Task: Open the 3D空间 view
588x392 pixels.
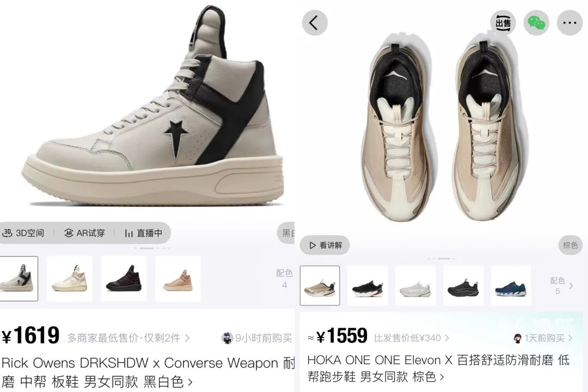Action: (x=23, y=233)
